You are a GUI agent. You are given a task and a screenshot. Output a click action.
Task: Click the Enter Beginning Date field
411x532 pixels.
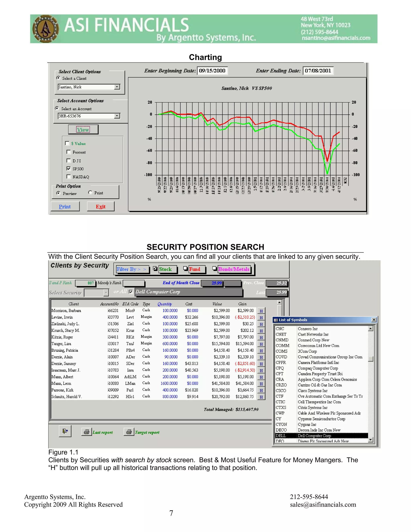pos(212,71)
